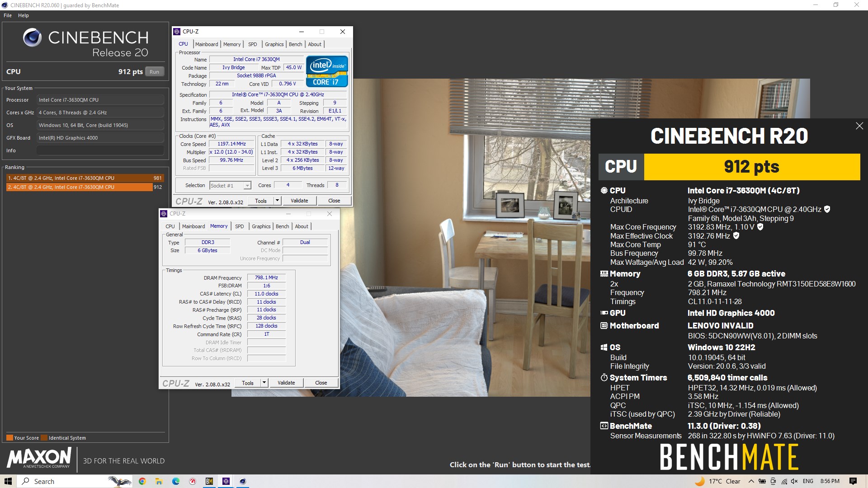
Task: Click the muted volume speaker icon
Action: pyautogui.click(x=794, y=481)
